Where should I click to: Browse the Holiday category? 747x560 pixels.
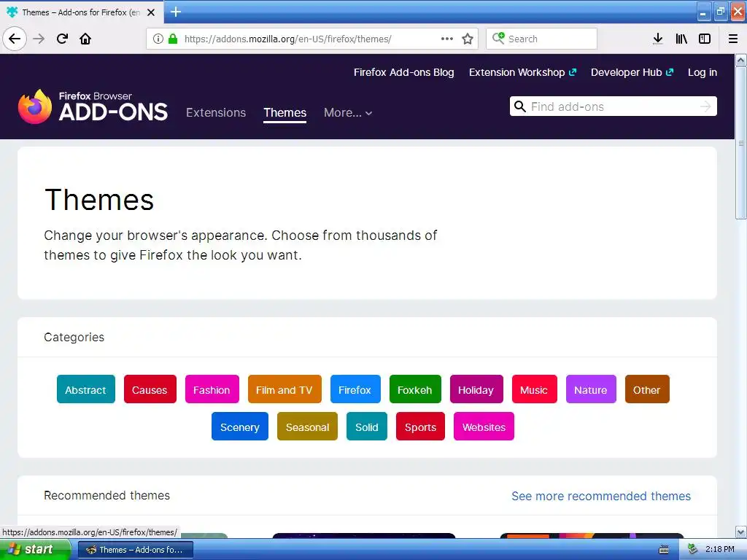point(476,389)
